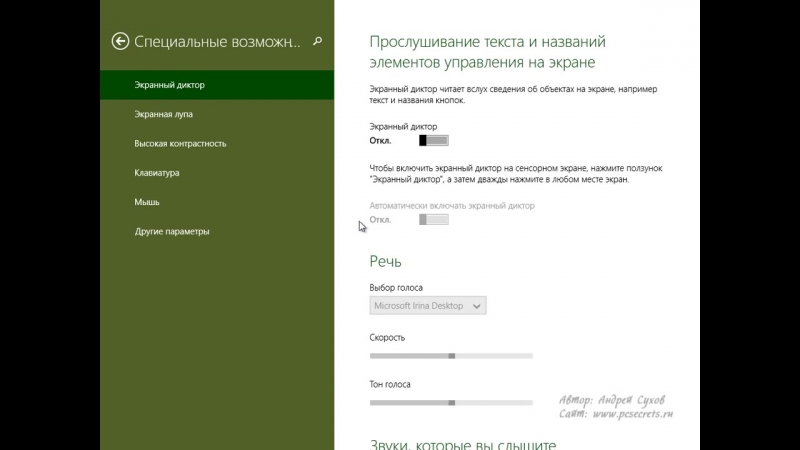Open the Мышь settings section

tap(217, 202)
